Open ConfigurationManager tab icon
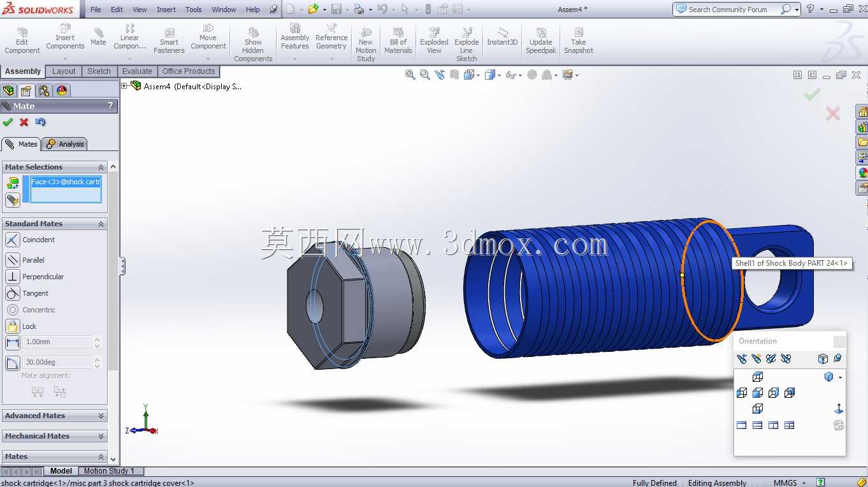Viewport: 868px width, 487px height. pos(43,91)
